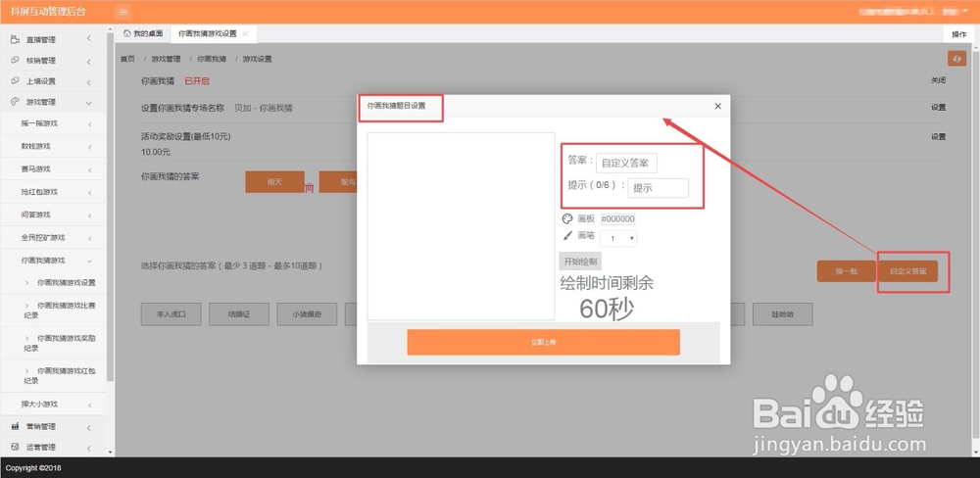The image size is (980, 478).
Task: Close the 你画我猜题目设置 dialog
Action: (x=717, y=106)
